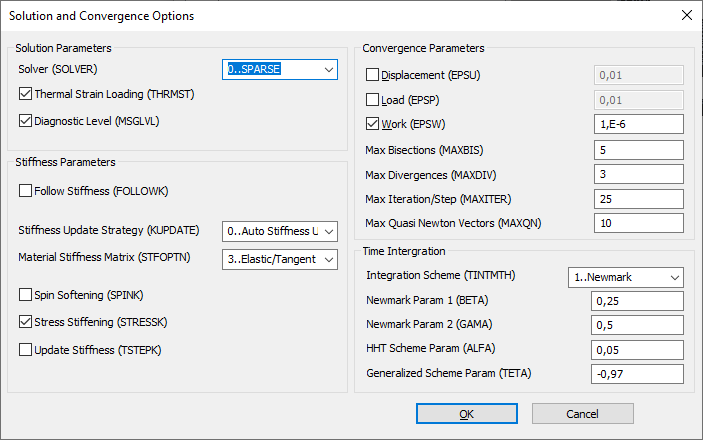Expand the Stiffness Update Strategy dropdown
The image size is (703, 440).
tap(280, 231)
